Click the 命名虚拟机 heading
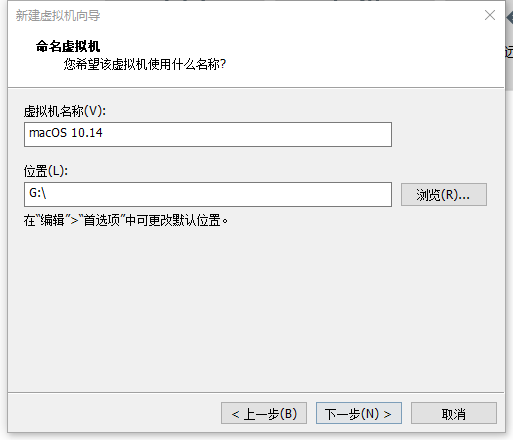 pos(68,46)
